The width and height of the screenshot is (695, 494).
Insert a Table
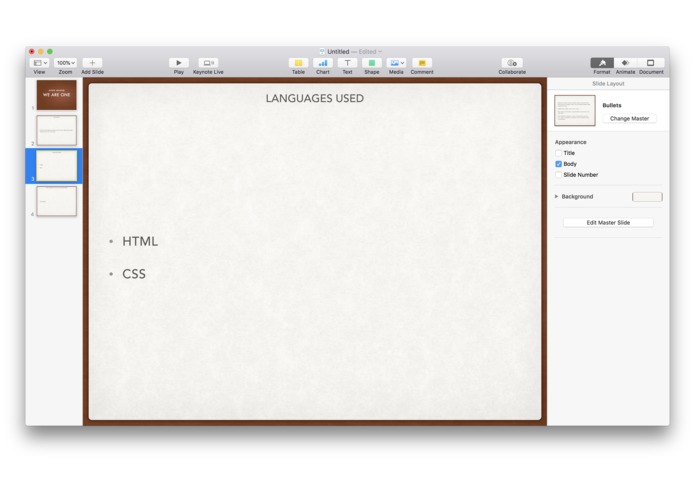(x=298, y=63)
